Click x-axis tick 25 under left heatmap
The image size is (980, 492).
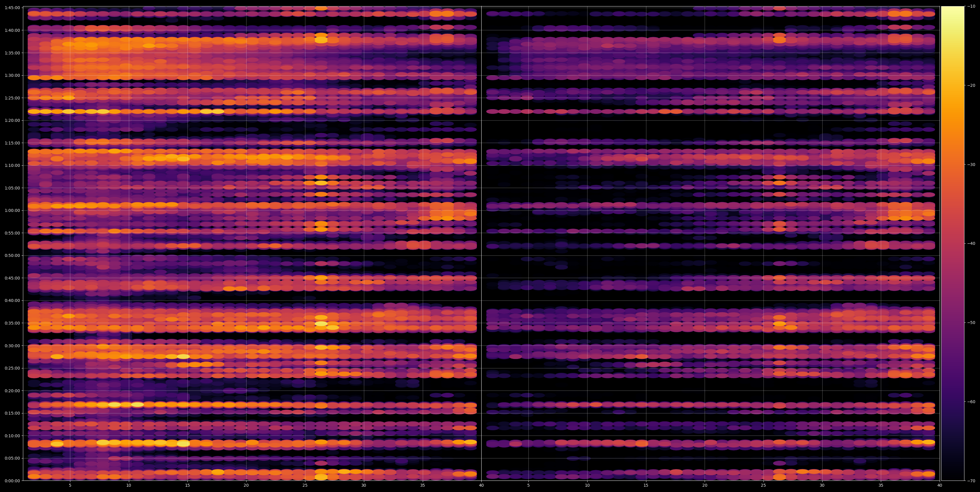pyautogui.click(x=305, y=485)
